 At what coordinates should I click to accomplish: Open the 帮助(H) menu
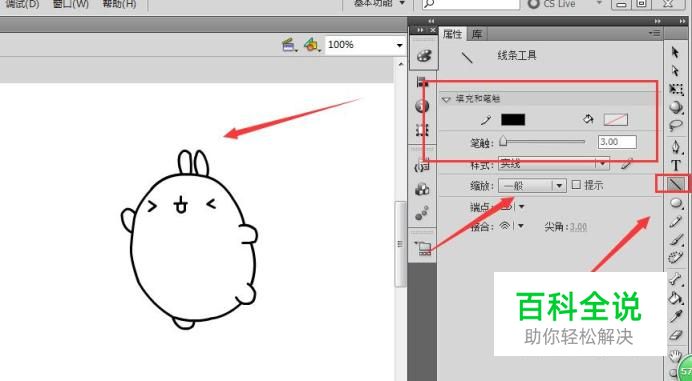(119, 4)
